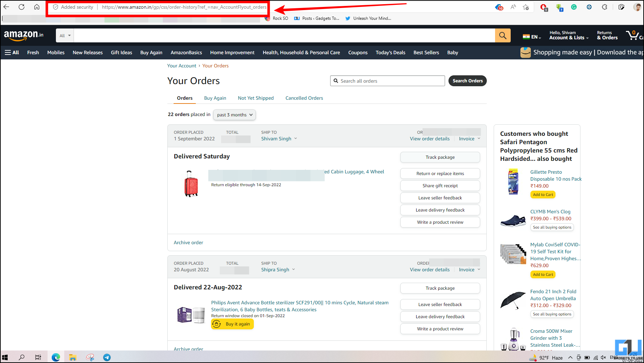Screen dimensions: 644x363
Task: Click See all buying options for CLYMB Clog
Action: tap(552, 227)
